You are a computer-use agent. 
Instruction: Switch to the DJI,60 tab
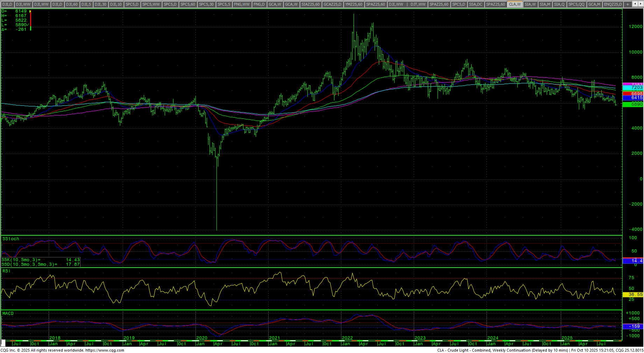click(72, 4)
